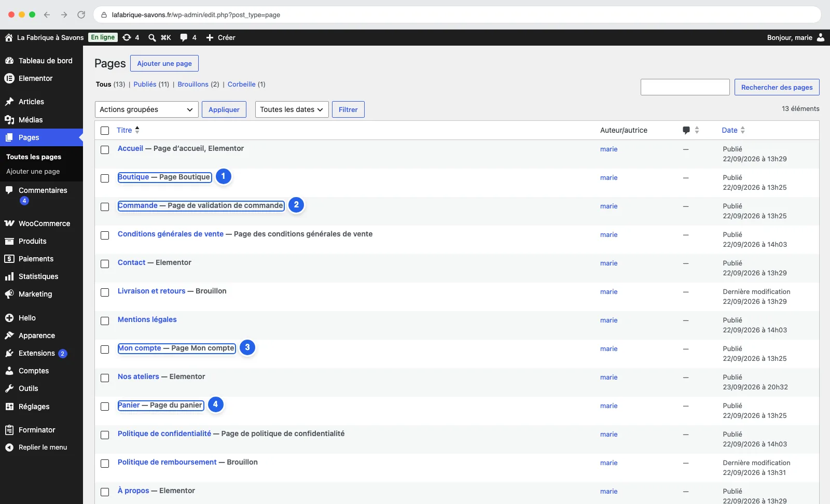Show the Brouillons pages filter
Viewport: 830px width, 504px height.
(x=193, y=84)
